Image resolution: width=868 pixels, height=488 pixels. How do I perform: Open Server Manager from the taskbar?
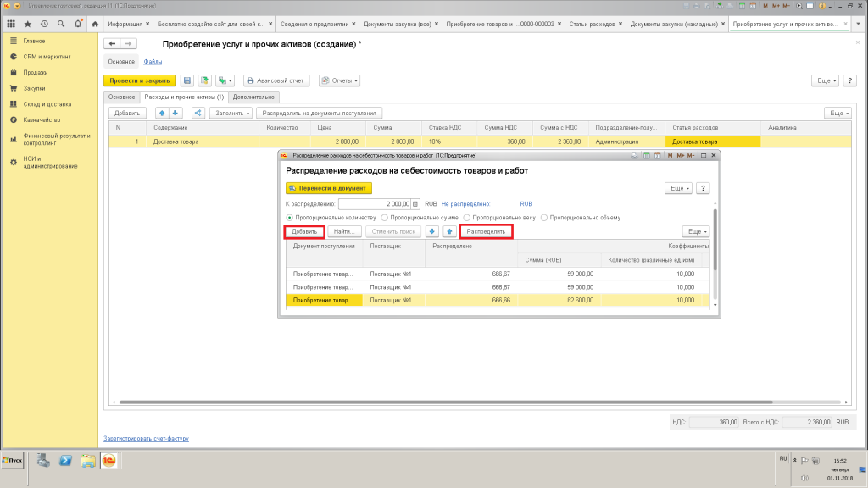coord(43,460)
